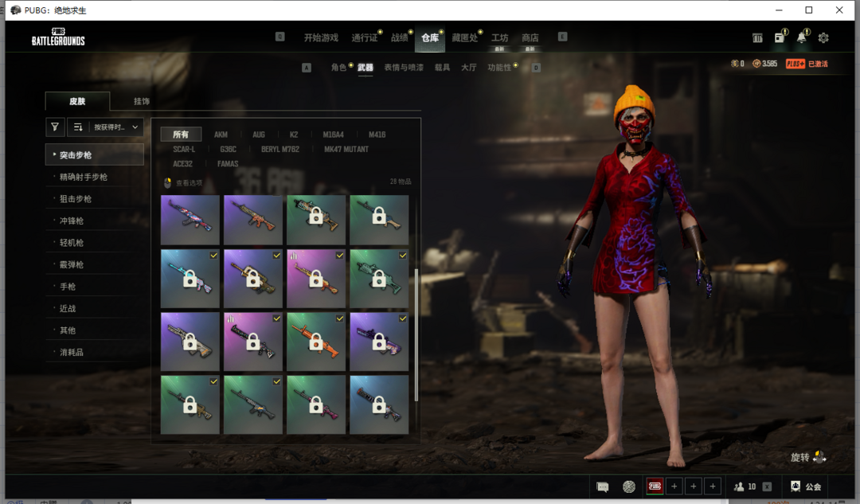Filter skins by AKM
This screenshot has height=504, width=860.
click(221, 135)
